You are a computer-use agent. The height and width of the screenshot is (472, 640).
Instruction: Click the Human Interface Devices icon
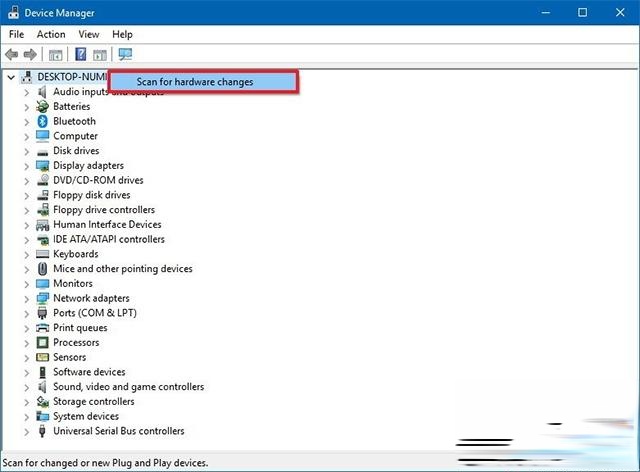click(42, 225)
